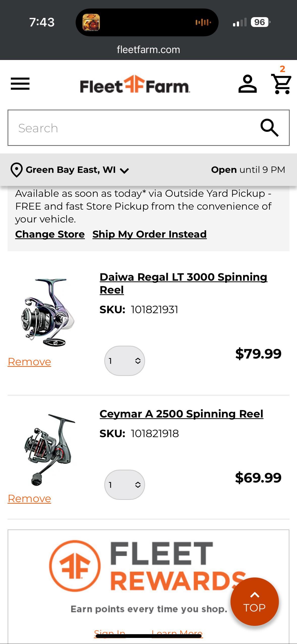
Task: Open quantity selector for Daiwa Regal reel
Action: 124,361
